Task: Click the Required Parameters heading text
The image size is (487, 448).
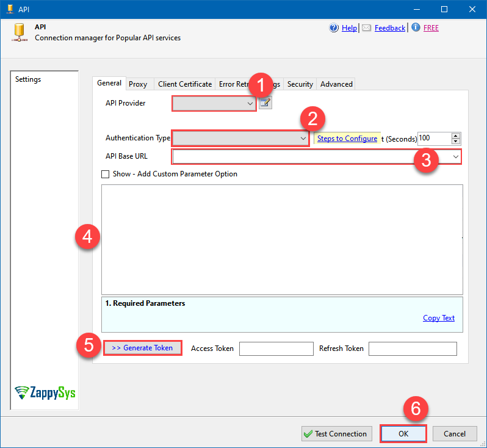Action: pyautogui.click(x=145, y=303)
